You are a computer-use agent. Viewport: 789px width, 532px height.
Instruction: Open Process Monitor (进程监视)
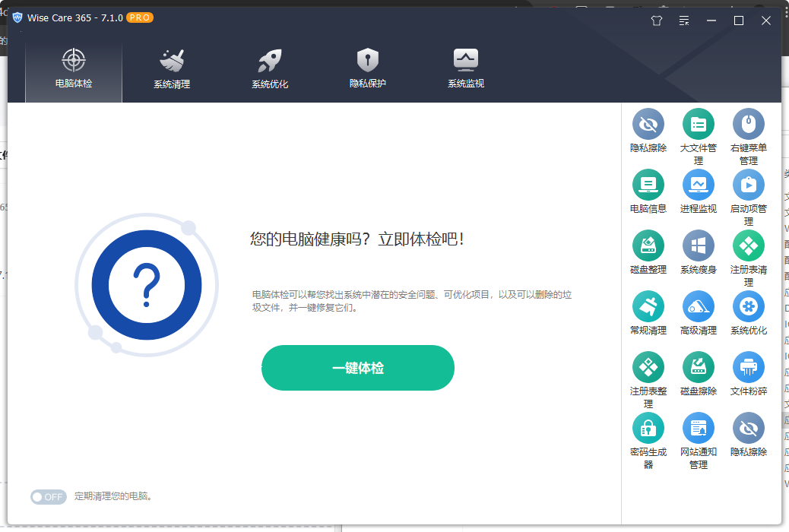698,185
